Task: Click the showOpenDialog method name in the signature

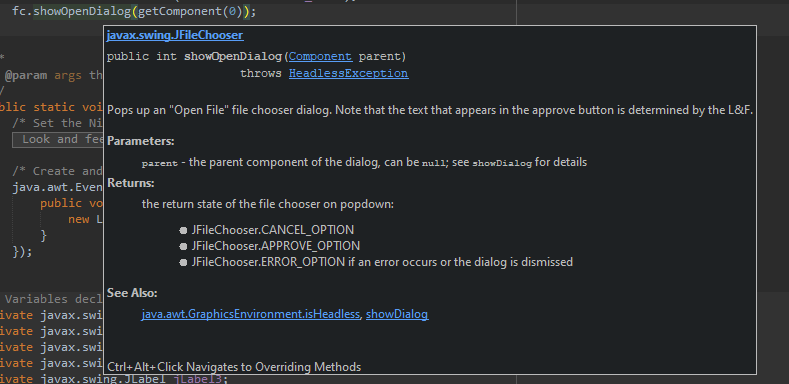Action: (x=233, y=56)
